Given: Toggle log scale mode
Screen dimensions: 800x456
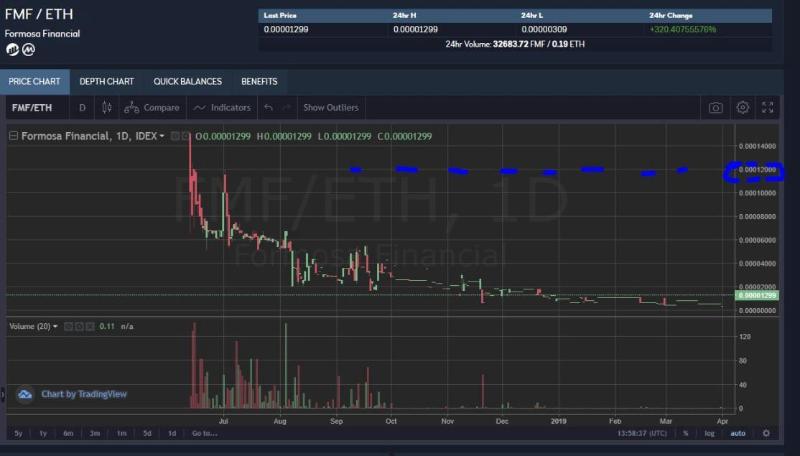Looking at the screenshot, I should (709, 433).
